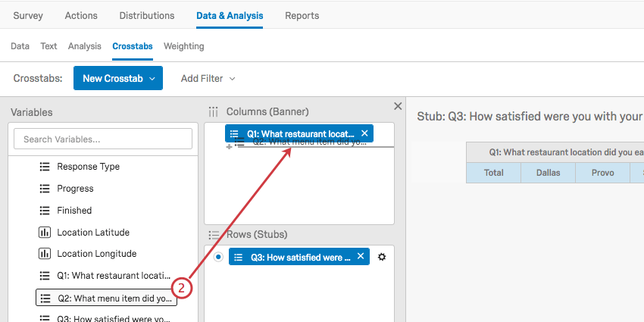
Task: Click the Total column header in the table
Action: tap(494, 173)
